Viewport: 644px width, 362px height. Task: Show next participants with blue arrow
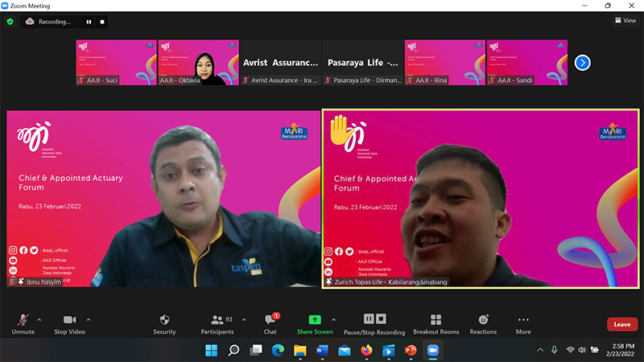pos(582,63)
